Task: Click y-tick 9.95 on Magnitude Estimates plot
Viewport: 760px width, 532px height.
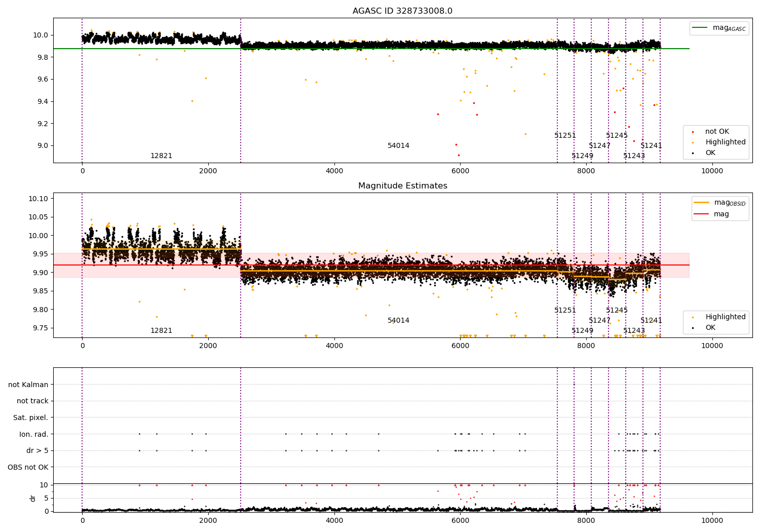Action: [x=41, y=254]
